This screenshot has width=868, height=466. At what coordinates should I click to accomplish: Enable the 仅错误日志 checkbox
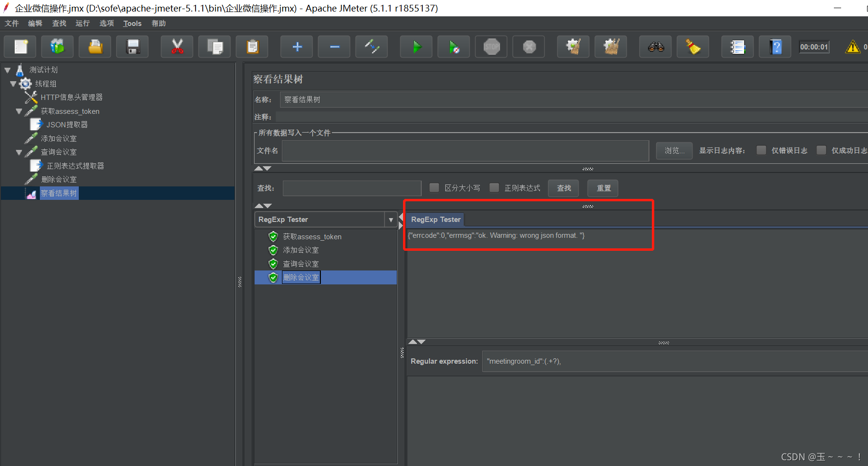(761, 150)
